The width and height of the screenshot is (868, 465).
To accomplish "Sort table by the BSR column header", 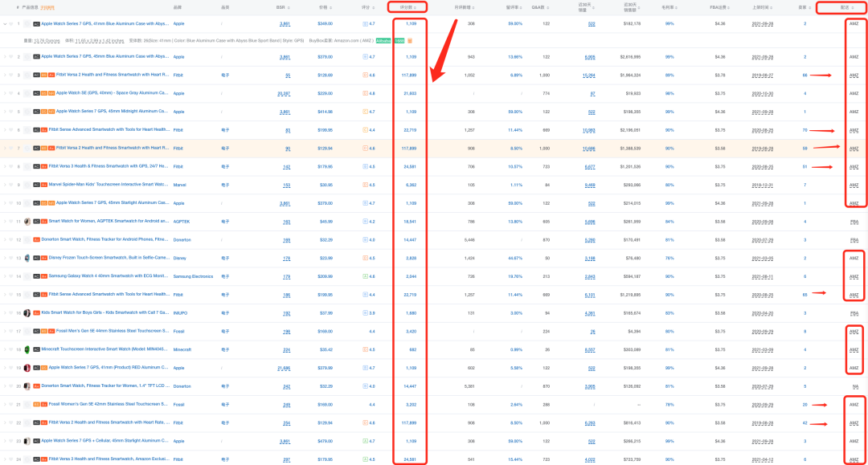I will [x=283, y=7].
